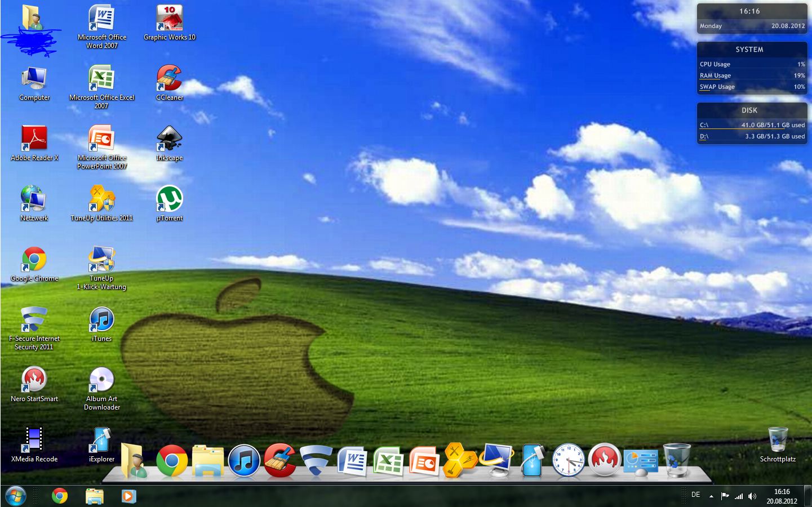Launch Word from the dock
This screenshot has width=812, height=507.
click(352, 461)
